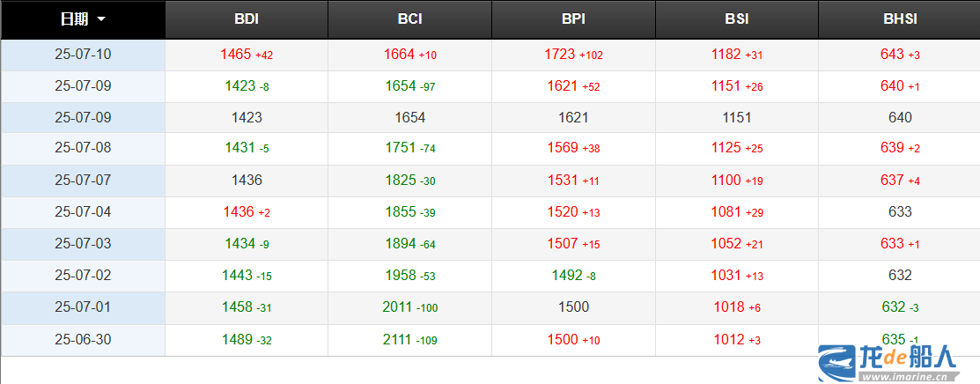Image resolution: width=980 pixels, height=384 pixels.
Task: Select the BSI column header
Action: coord(737,19)
